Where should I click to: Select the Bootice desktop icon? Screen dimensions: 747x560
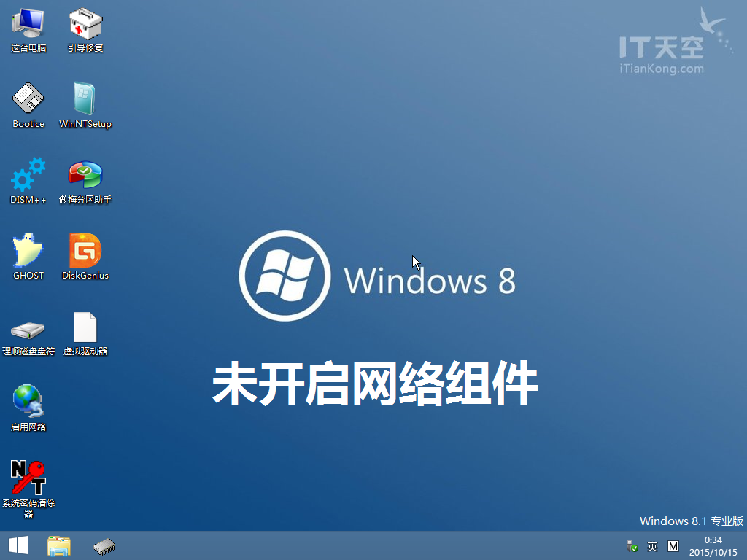click(28, 99)
